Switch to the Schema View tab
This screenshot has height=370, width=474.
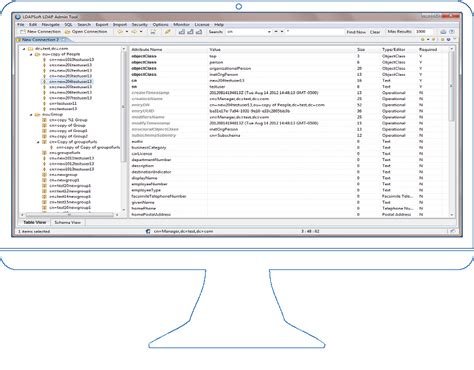click(x=67, y=222)
